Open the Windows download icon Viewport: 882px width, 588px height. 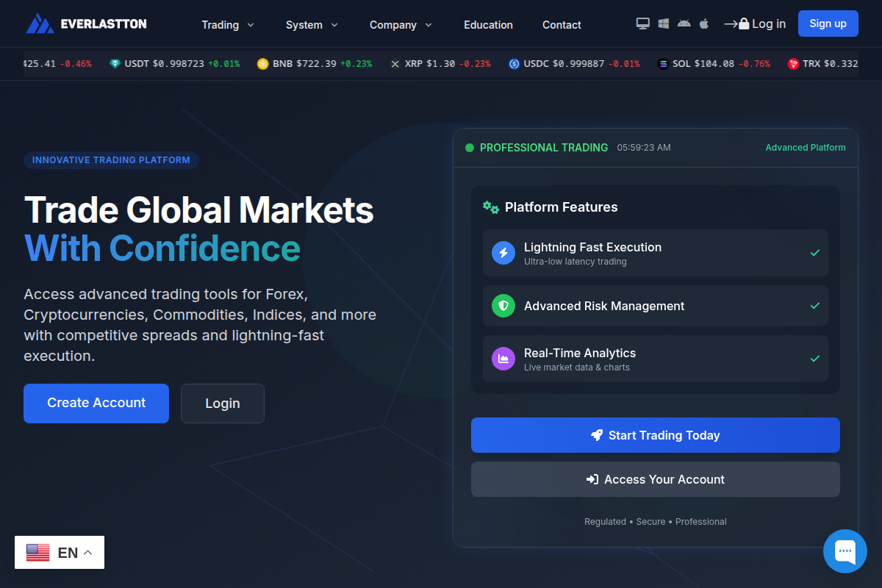pos(664,24)
